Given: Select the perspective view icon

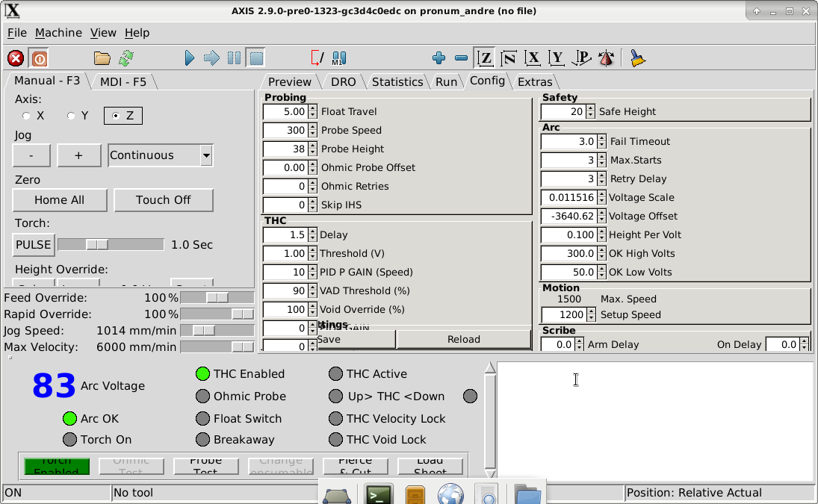Looking at the screenshot, I should click(x=581, y=57).
